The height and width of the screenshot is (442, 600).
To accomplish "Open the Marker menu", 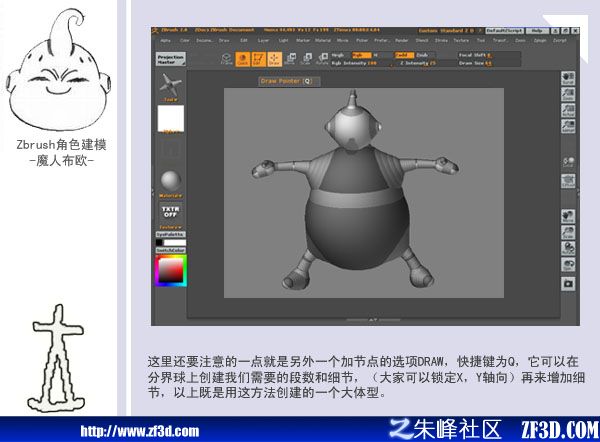I will click(303, 40).
